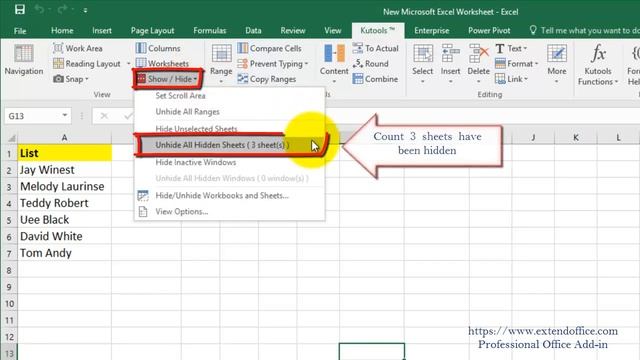Screen dimensions: 640x360
Task: Select column A header
Action: click(64, 138)
